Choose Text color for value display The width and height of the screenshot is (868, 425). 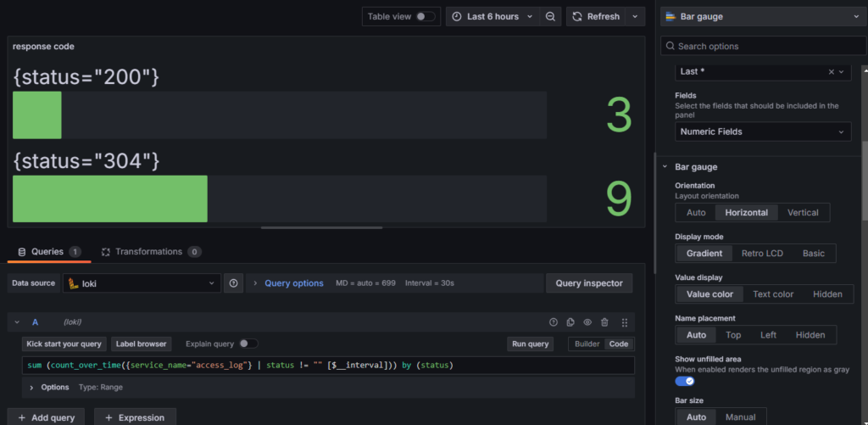[773, 294]
